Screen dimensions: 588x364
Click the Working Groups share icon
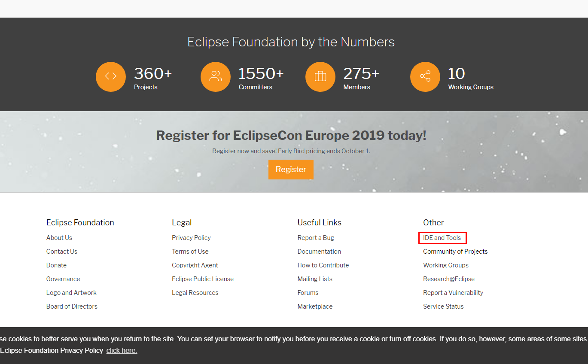[x=425, y=76]
